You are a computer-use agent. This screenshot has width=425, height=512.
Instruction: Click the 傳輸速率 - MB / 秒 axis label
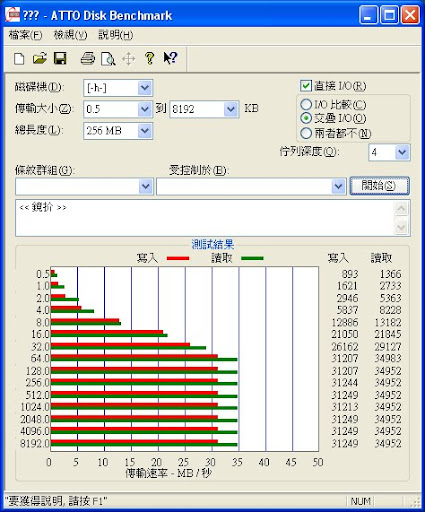click(x=169, y=473)
